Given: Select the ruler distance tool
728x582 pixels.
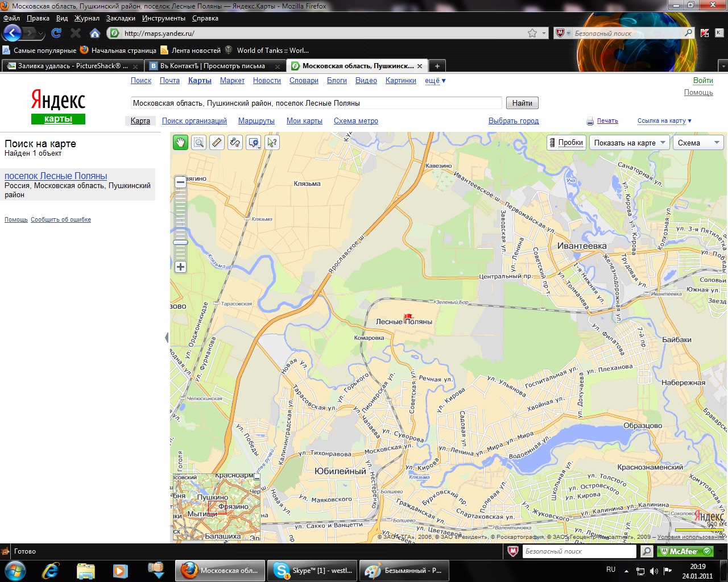Looking at the screenshot, I should [x=217, y=142].
